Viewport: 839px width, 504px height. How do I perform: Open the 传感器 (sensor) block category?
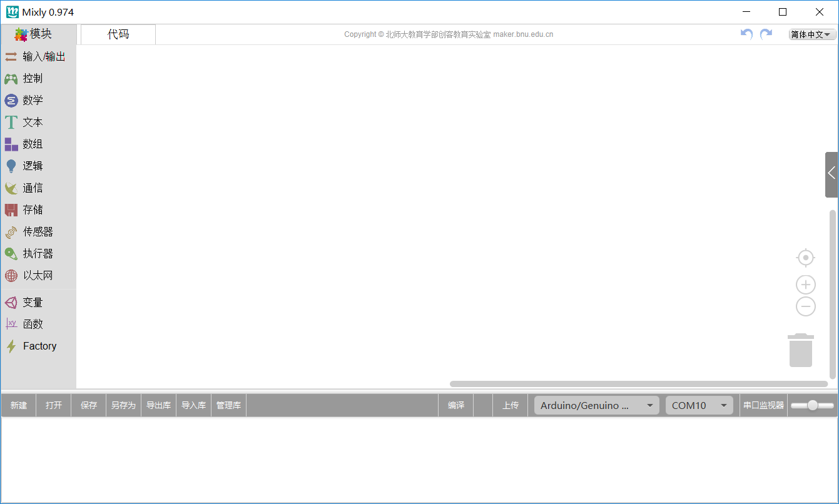pos(38,232)
